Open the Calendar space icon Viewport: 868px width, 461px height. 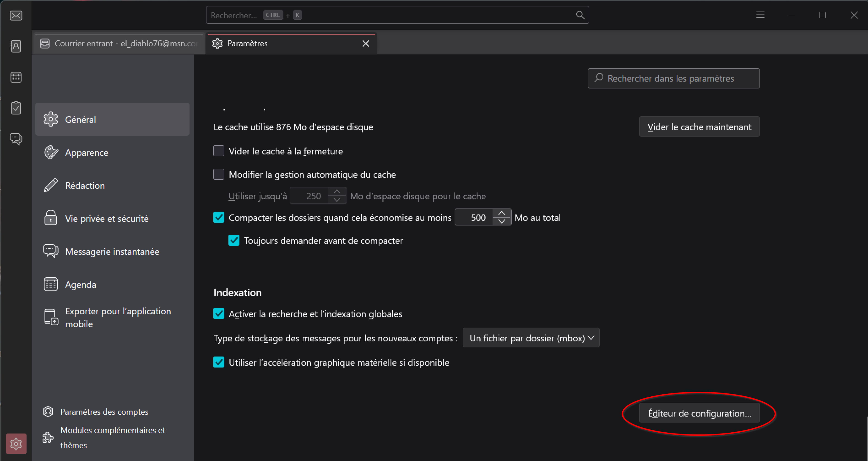16,77
